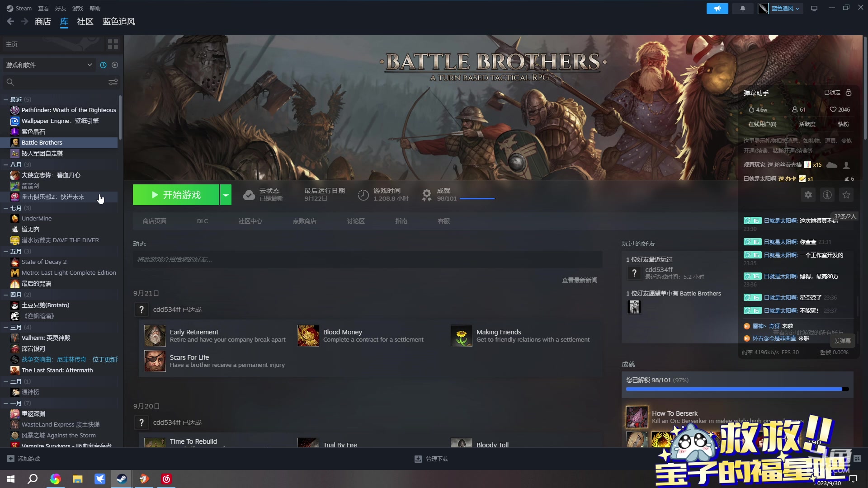Image resolution: width=868 pixels, height=488 pixels.
Task: Click the locked status icon in danmaku panel
Action: point(849,92)
